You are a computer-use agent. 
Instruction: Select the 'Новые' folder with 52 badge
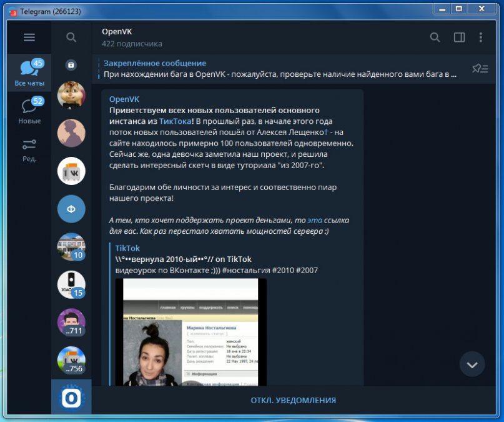coord(29,111)
